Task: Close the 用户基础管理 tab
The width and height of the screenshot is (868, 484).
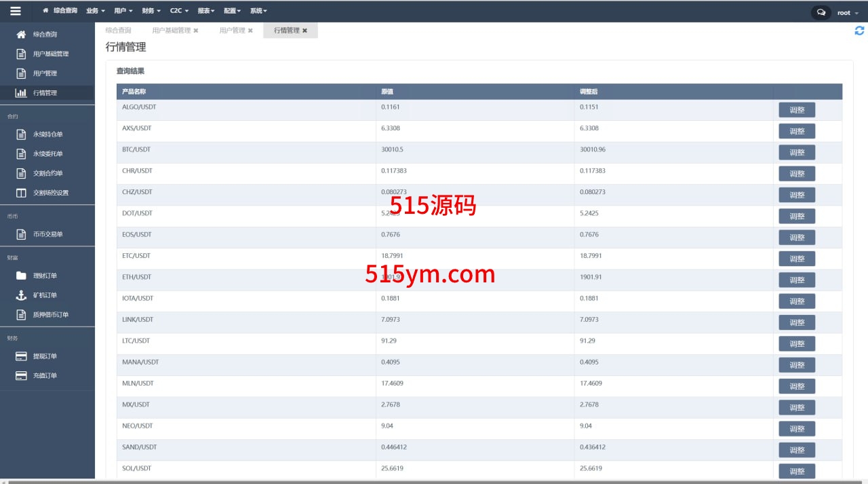Action: pyautogui.click(x=196, y=31)
